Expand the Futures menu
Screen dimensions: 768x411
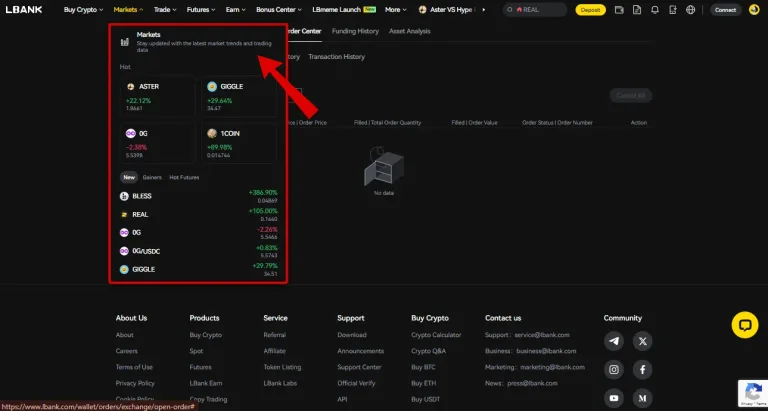pyautogui.click(x=201, y=10)
